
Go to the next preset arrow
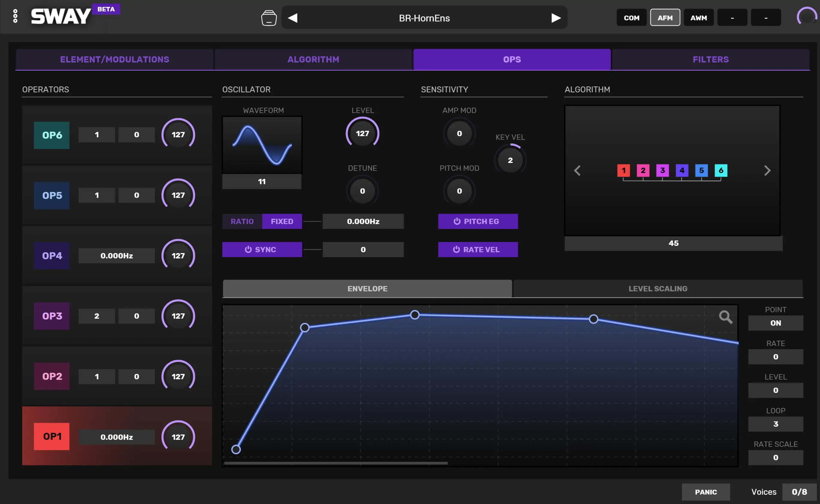click(x=556, y=18)
